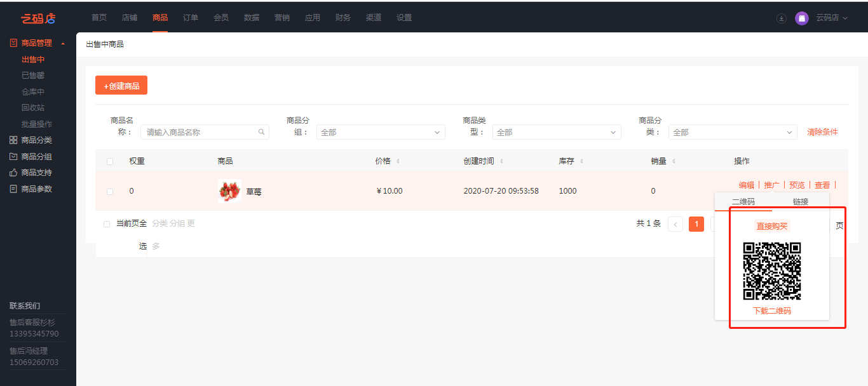The height and width of the screenshot is (386, 868).
Task: Open the 应用 top menu
Action: point(313,18)
